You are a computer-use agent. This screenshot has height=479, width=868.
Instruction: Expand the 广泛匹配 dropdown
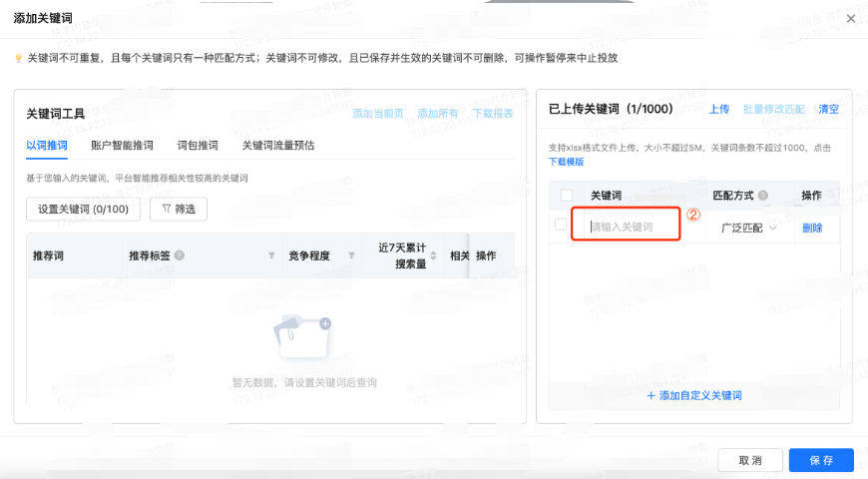pos(749,228)
